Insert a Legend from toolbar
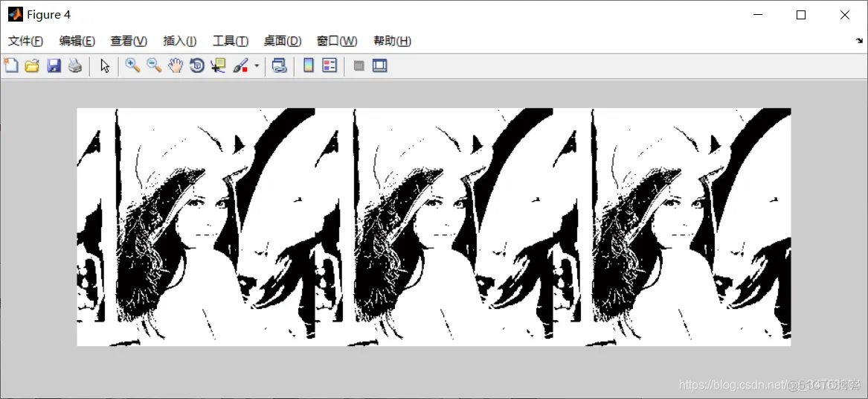Image resolution: width=868 pixels, height=399 pixels. click(330, 66)
